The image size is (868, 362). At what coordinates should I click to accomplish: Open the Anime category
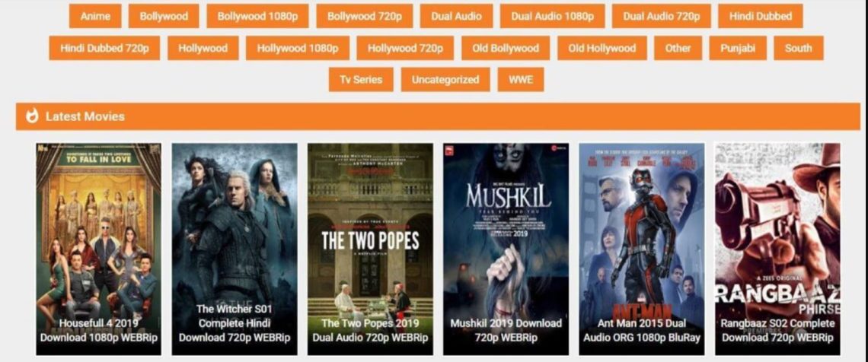coord(95,16)
